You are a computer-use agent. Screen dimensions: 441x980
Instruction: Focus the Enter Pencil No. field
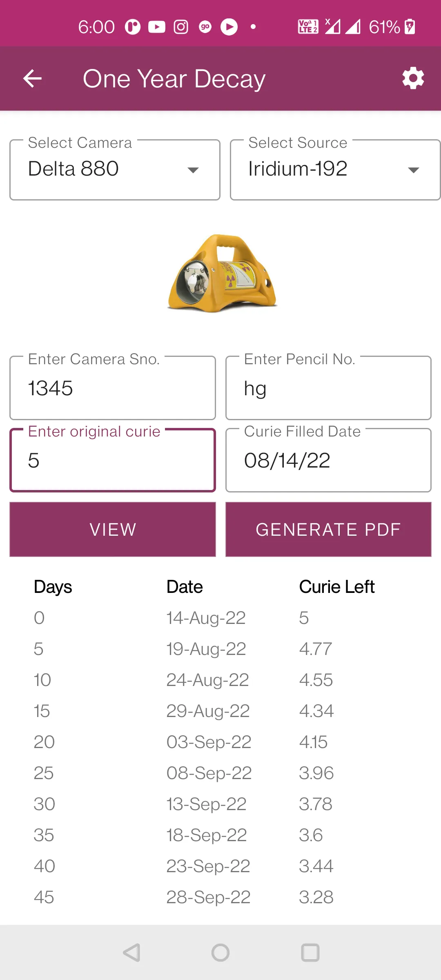[328, 388]
